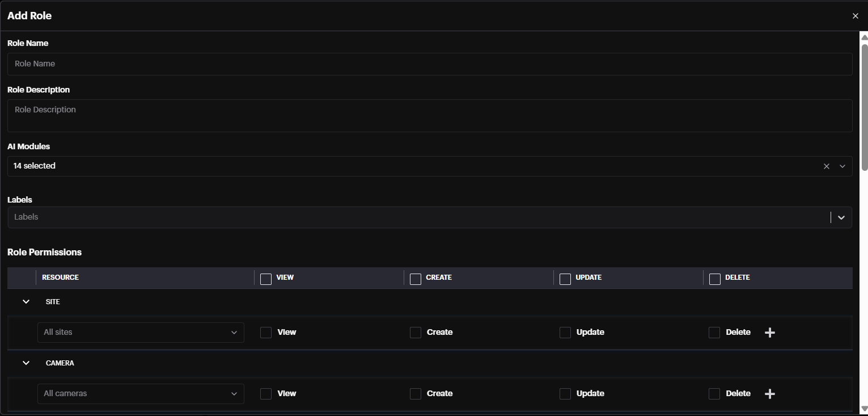Screen dimensions: 868x416
Task: Click the plus icon in Camera row
Action: tap(769, 394)
